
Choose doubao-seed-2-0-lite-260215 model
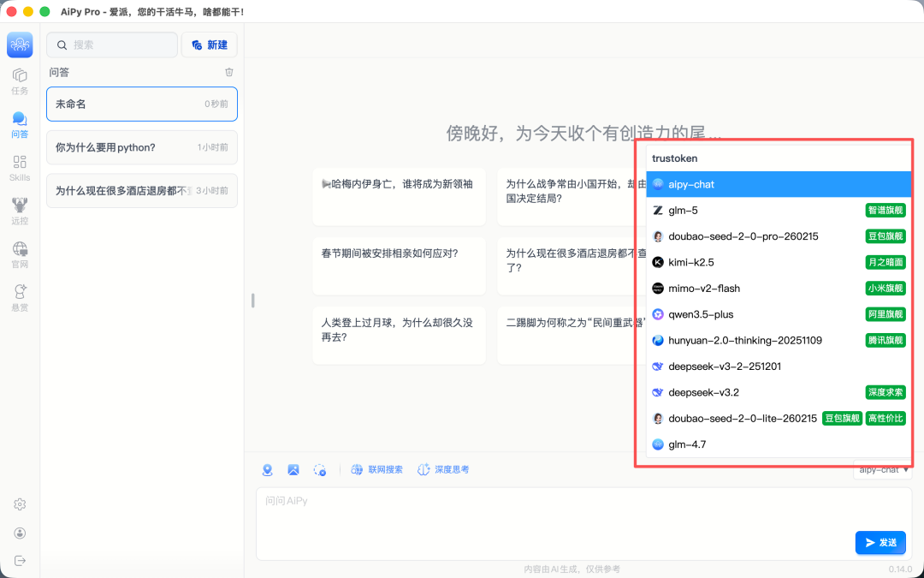[x=779, y=418]
